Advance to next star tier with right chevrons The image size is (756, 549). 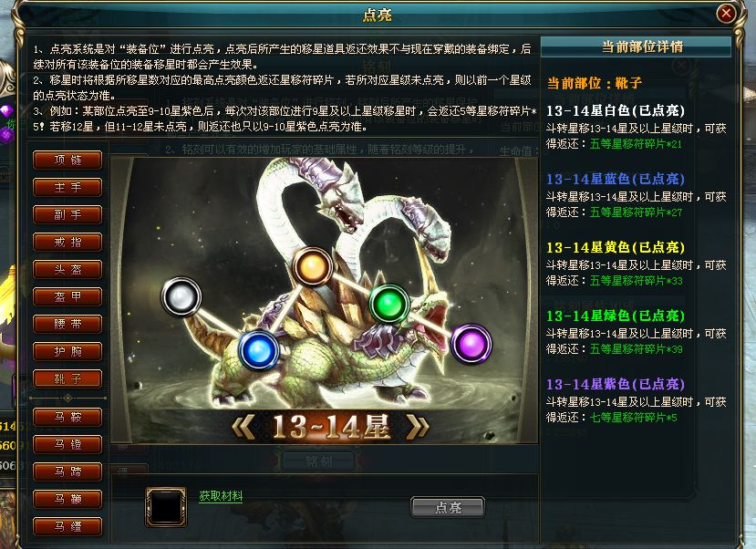[x=418, y=427]
